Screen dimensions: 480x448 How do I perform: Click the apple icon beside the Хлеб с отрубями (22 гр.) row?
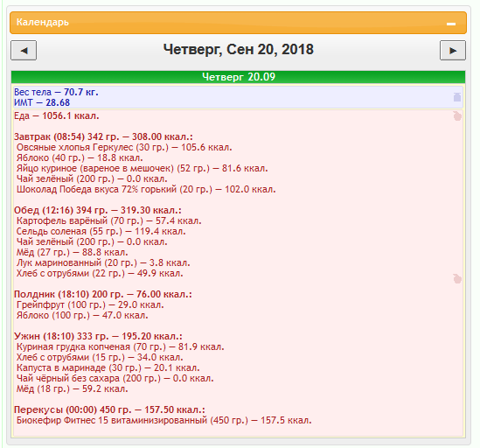pyautogui.click(x=457, y=279)
